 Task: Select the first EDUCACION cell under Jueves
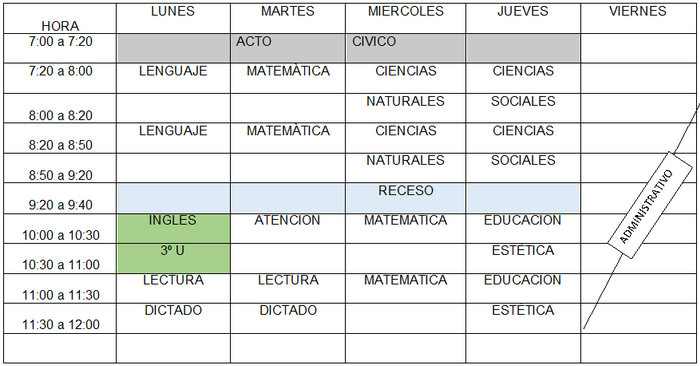523,229
